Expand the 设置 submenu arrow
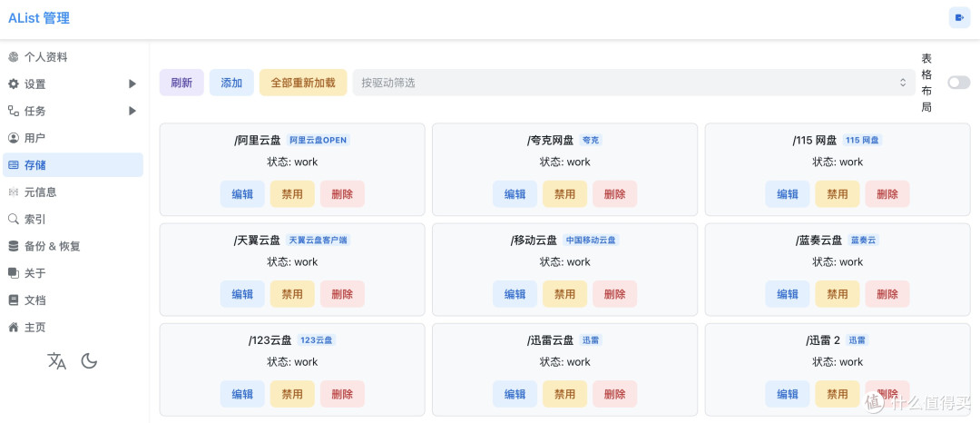980x423 pixels. pyautogui.click(x=132, y=84)
